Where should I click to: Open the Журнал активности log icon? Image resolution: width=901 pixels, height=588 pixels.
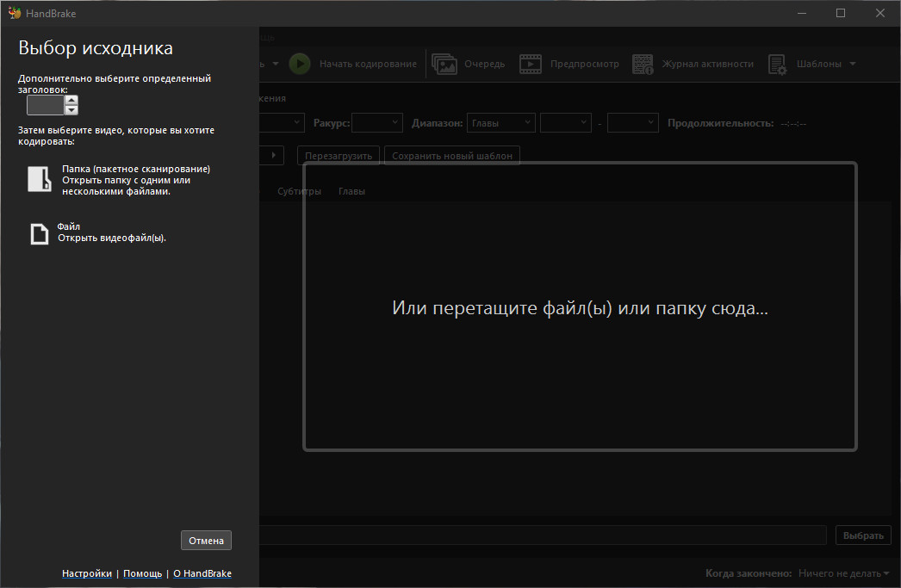tap(643, 64)
